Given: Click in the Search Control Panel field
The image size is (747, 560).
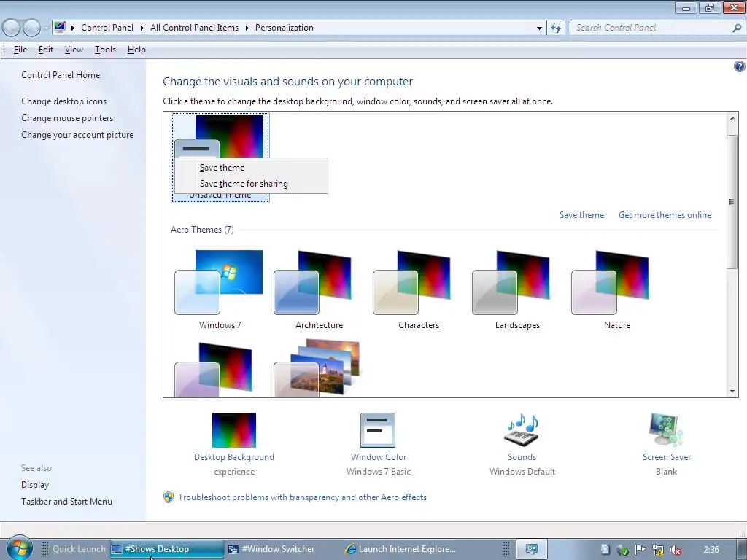Looking at the screenshot, I should click(x=651, y=28).
